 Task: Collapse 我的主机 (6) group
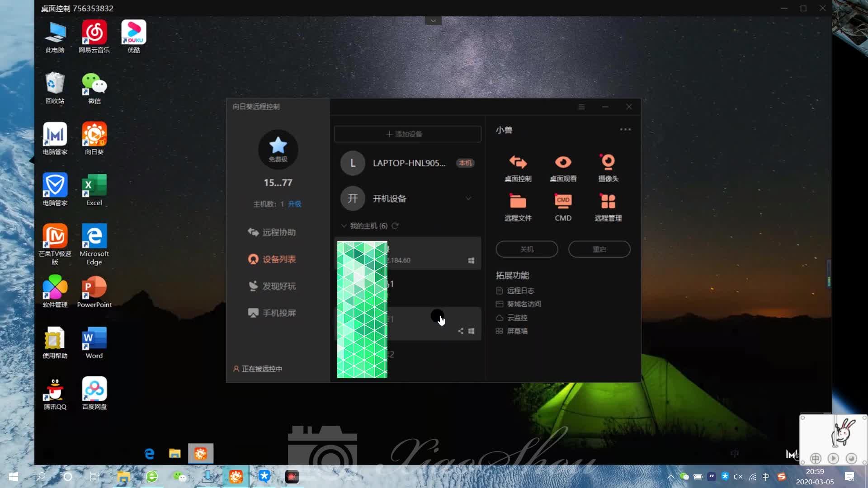pos(344,226)
